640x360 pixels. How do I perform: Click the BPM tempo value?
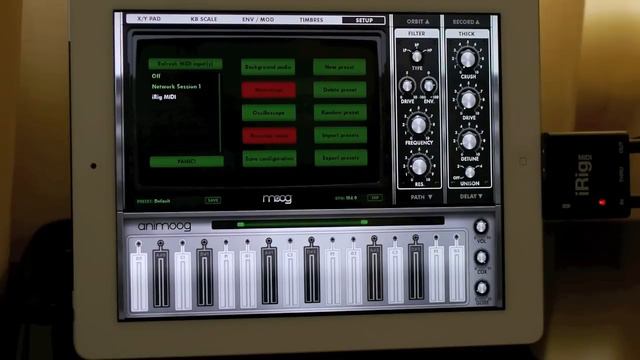click(x=351, y=198)
